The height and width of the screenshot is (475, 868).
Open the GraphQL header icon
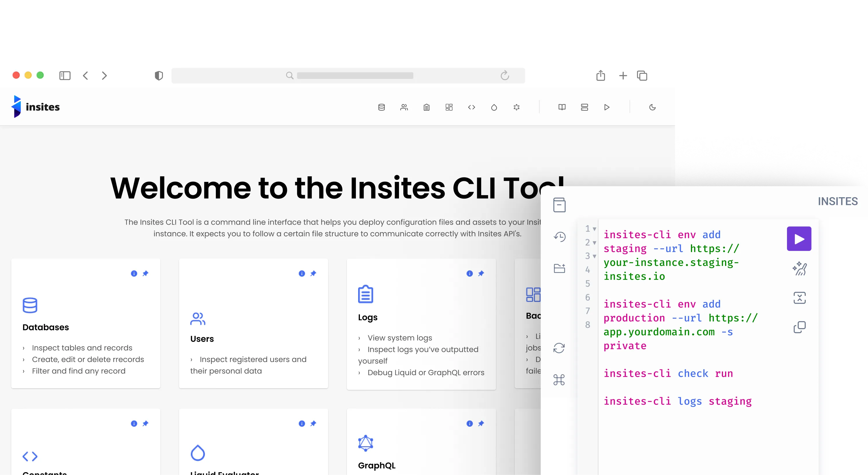pos(516,107)
